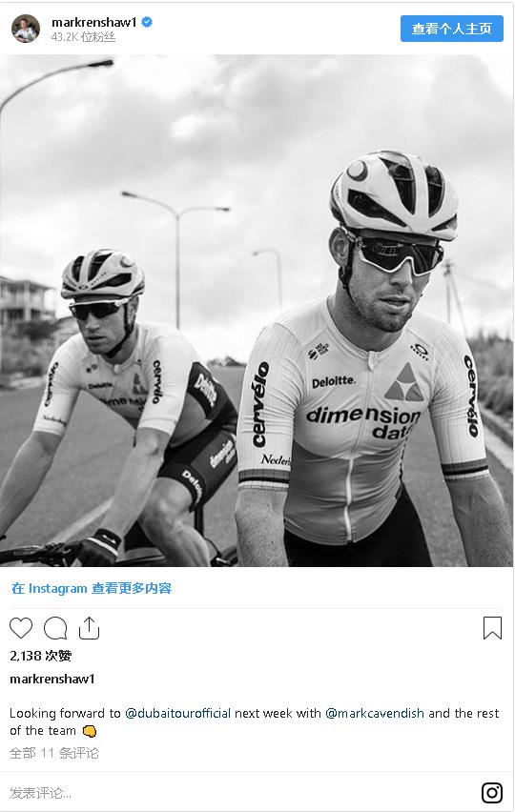Click the blue verified badge icon
This screenshot has height=812, width=515.
point(147,22)
